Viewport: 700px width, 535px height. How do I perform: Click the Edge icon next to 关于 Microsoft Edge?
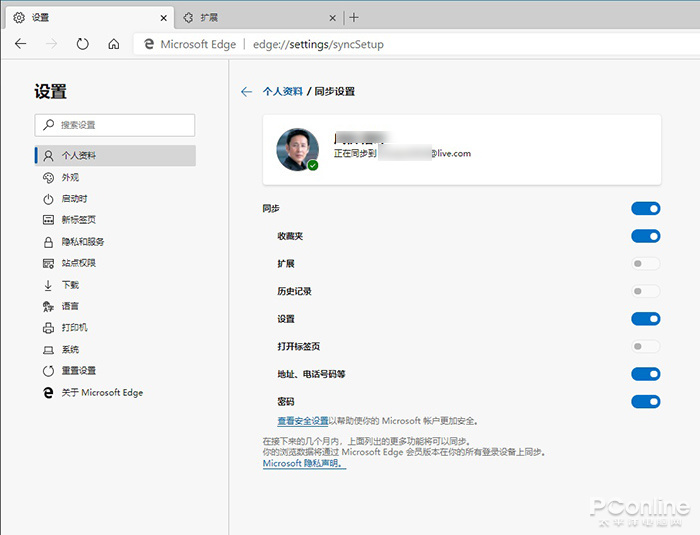point(48,393)
